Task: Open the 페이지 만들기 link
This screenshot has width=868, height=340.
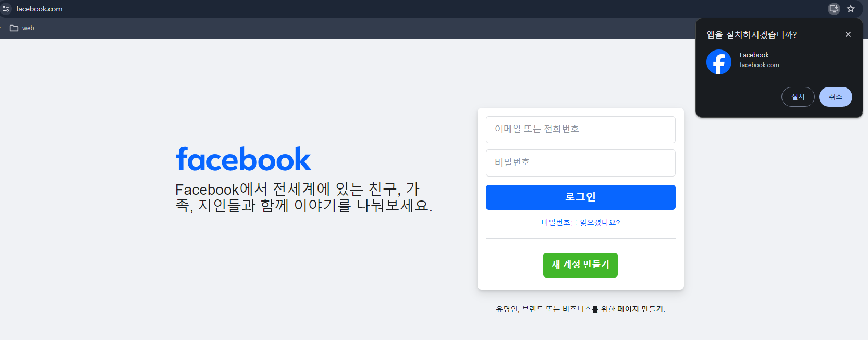Action: [x=640, y=309]
